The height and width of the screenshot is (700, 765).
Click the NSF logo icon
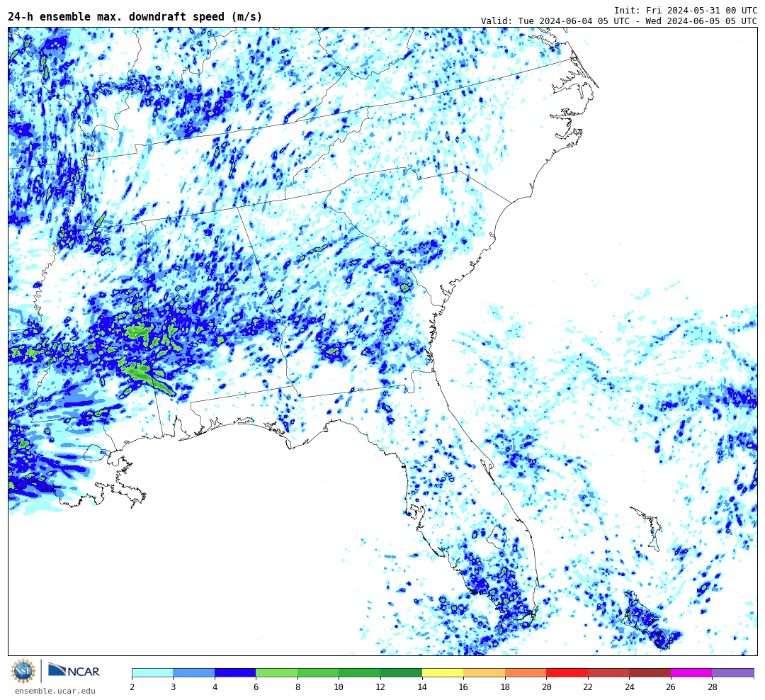(23, 671)
